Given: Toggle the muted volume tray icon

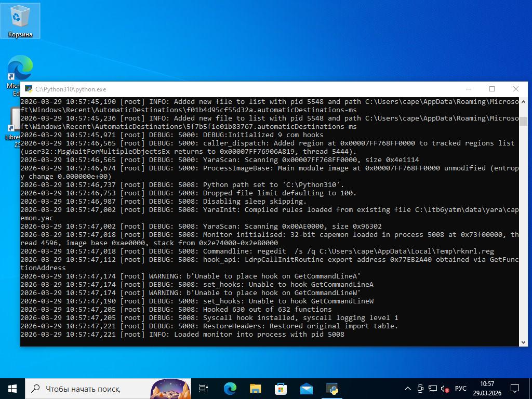Looking at the screenshot, I should pos(445,389).
